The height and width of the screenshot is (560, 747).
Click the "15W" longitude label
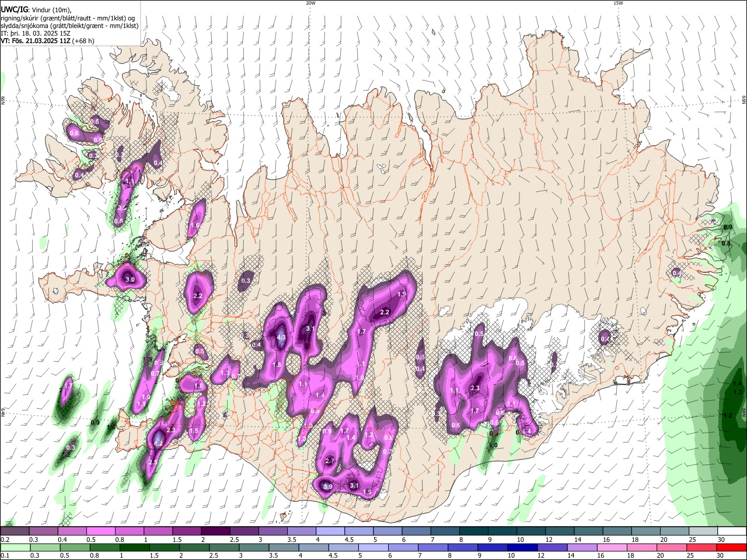pos(618,3)
